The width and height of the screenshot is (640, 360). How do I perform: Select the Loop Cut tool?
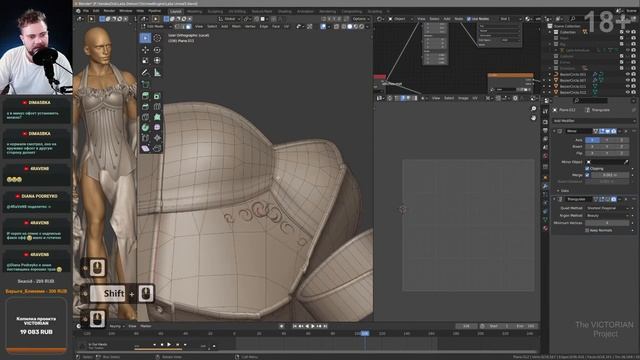[x=157, y=107]
